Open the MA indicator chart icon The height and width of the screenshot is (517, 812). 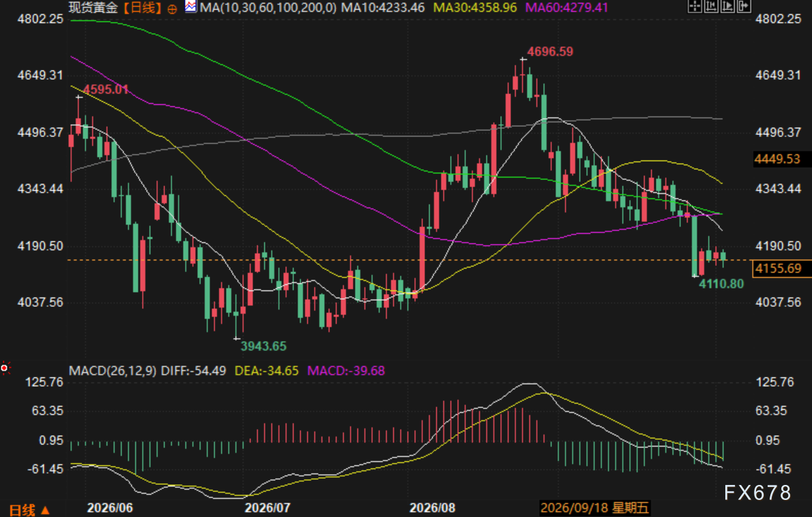(190, 7)
